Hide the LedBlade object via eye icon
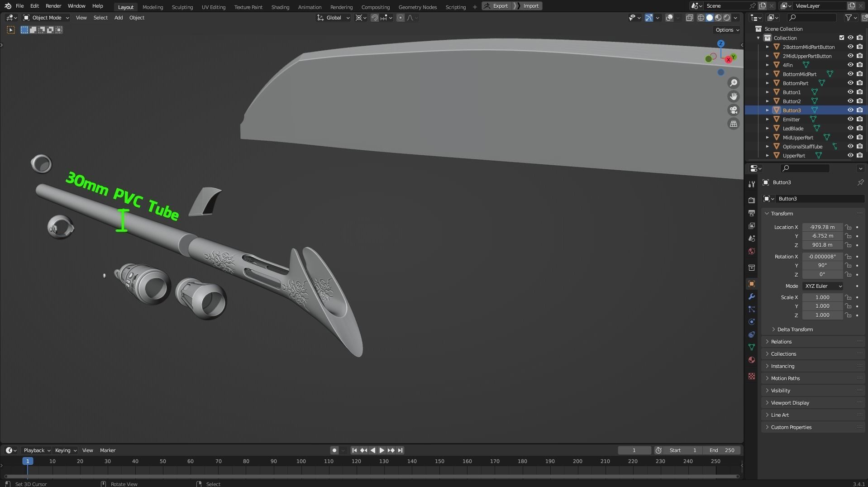This screenshot has height=487, width=868. (x=850, y=129)
